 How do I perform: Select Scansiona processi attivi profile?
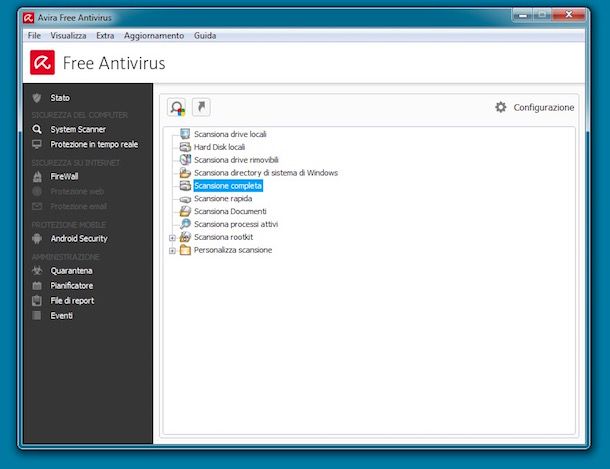[236, 224]
